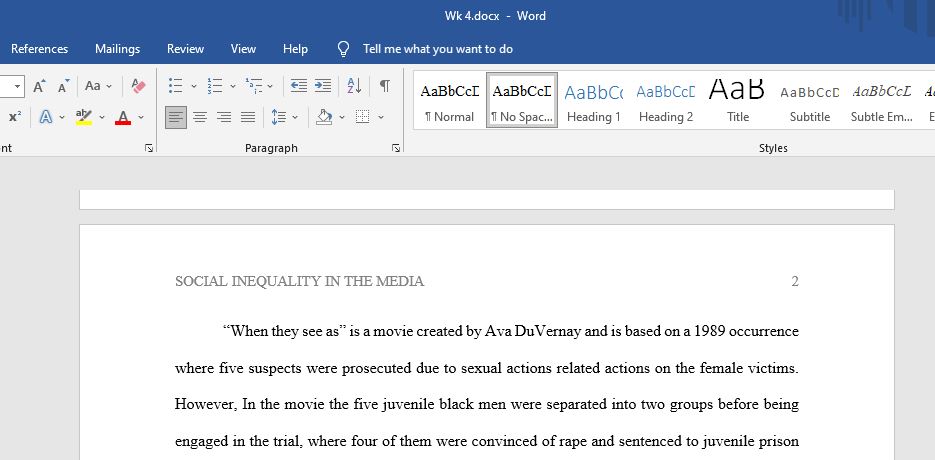Open shading color dropdown arrow
Image resolution: width=935 pixels, height=460 pixels.
(x=342, y=118)
